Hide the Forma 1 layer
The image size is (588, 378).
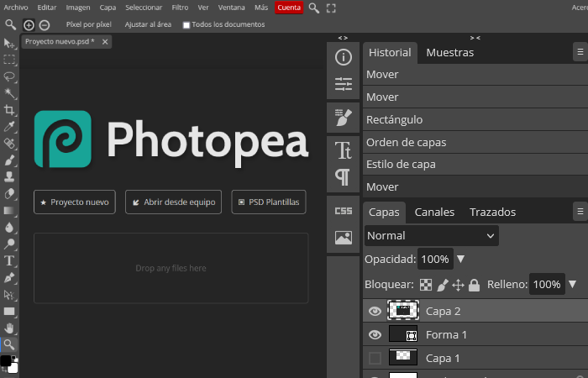pyautogui.click(x=375, y=334)
